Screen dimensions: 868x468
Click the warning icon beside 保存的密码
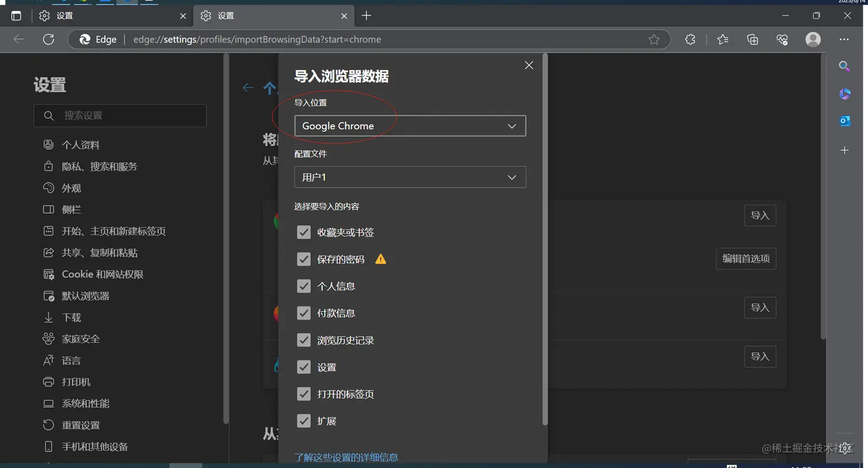tap(381, 259)
